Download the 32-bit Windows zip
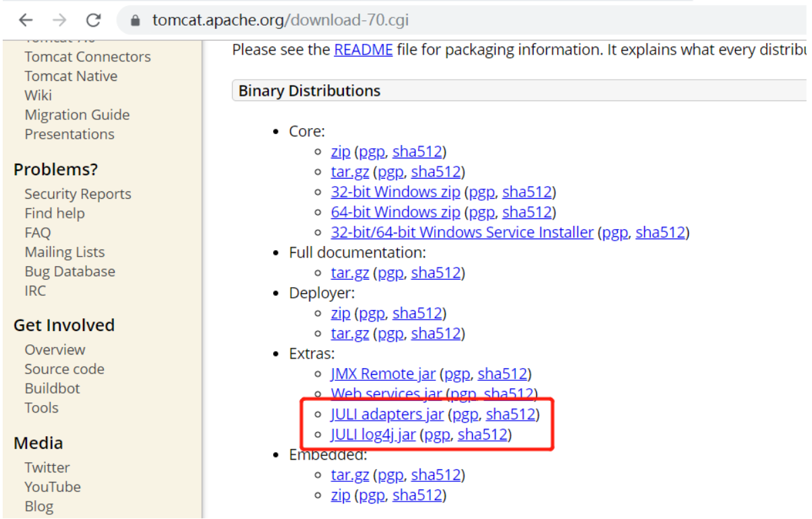The image size is (812, 519). click(x=395, y=192)
